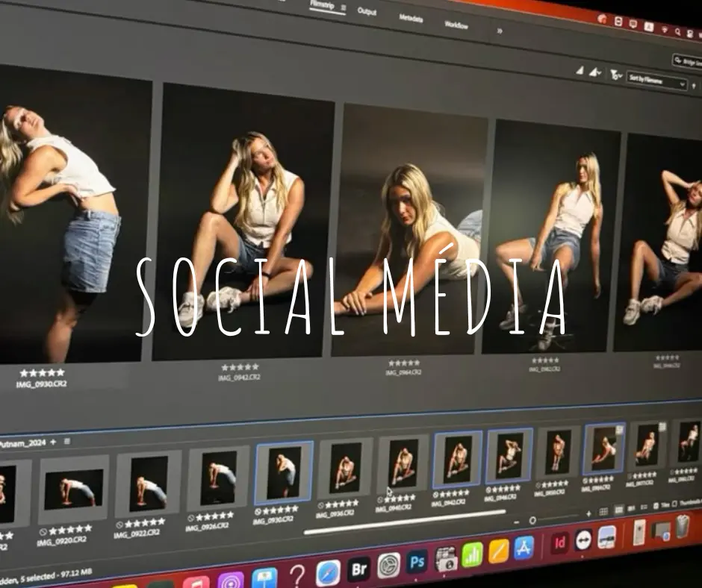Screen dimensions: 702x588
Task: Click reject icon beside IMG_0936.CR2 stars
Action: click(x=320, y=506)
